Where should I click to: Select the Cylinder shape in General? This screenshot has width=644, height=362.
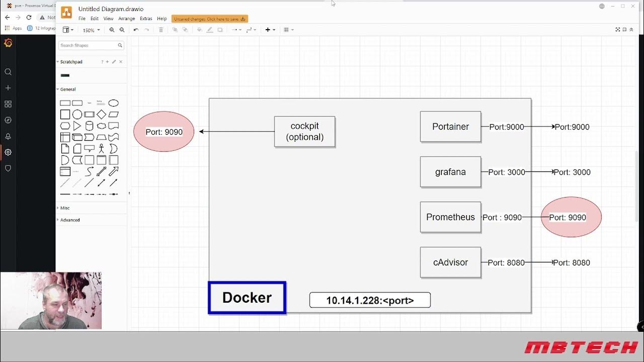click(x=90, y=126)
